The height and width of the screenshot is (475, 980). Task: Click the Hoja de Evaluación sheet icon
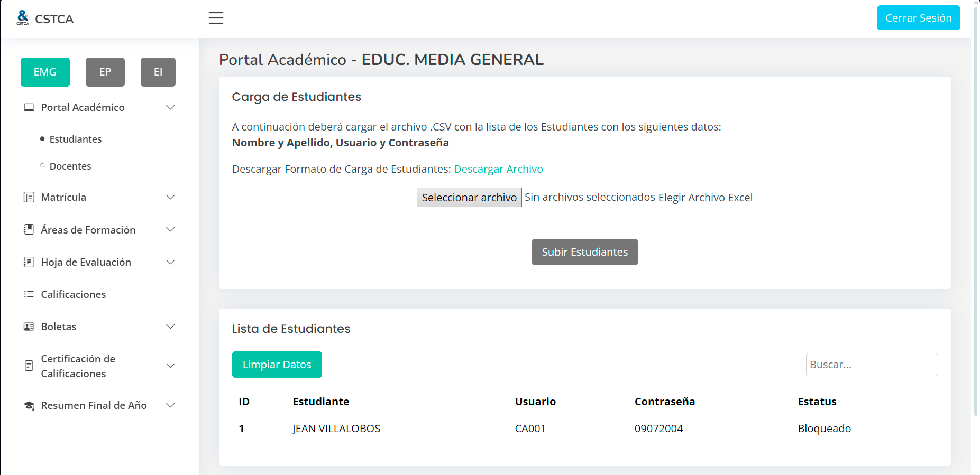[x=29, y=262]
